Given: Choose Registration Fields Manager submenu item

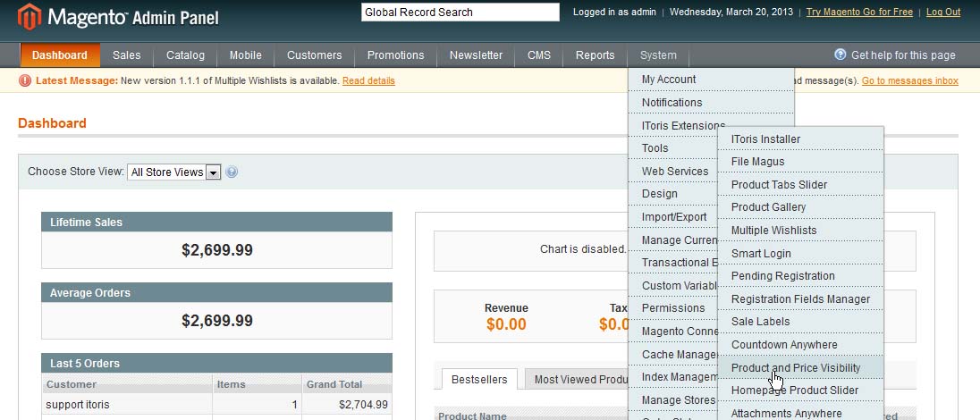Looking at the screenshot, I should 800,299.
